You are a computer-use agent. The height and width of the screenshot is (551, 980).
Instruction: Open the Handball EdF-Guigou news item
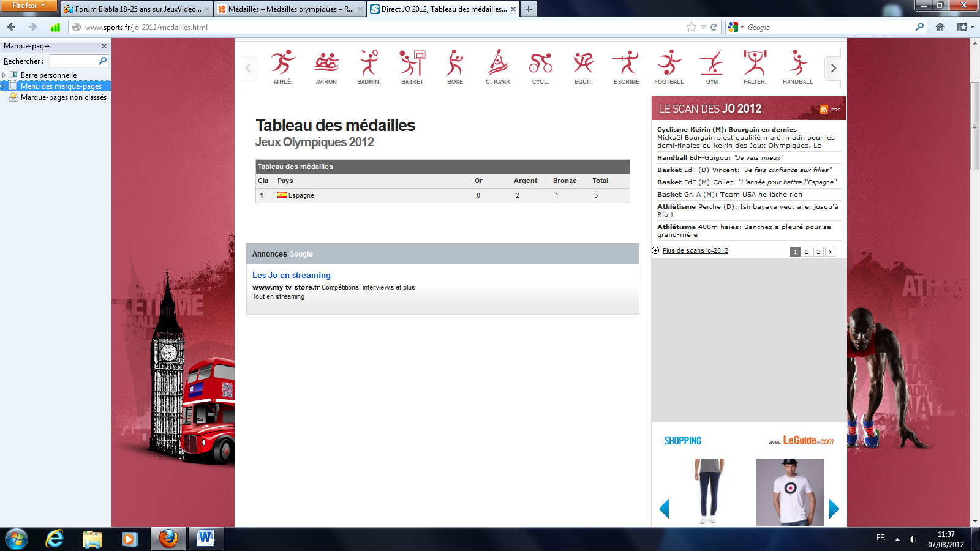720,157
